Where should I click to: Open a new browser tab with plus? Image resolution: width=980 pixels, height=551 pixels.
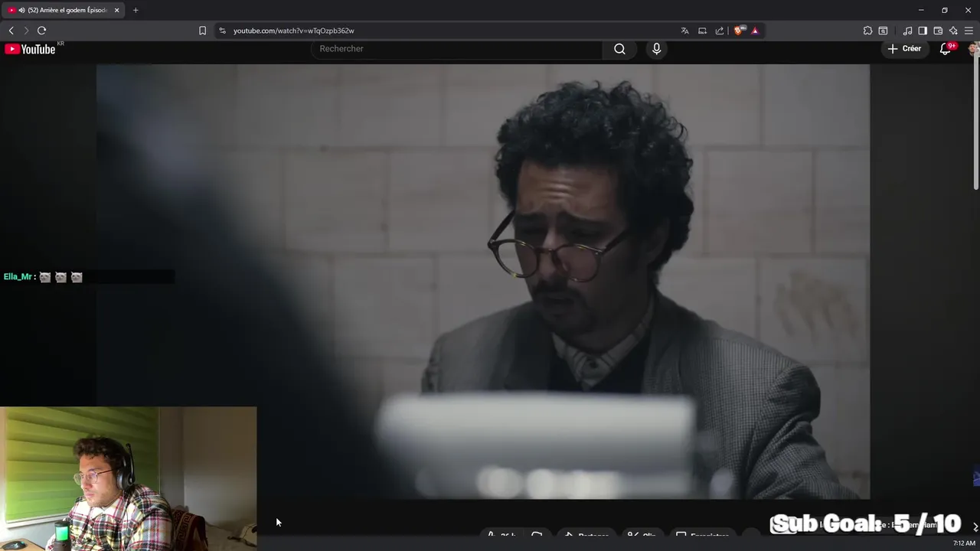pyautogui.click(x=136, y=10)
